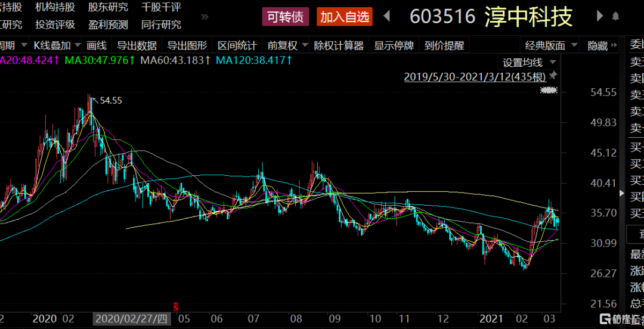Viewport: 644px width, 329px height.
Task: Click 到价提醒 price alert
Action: 444,45
